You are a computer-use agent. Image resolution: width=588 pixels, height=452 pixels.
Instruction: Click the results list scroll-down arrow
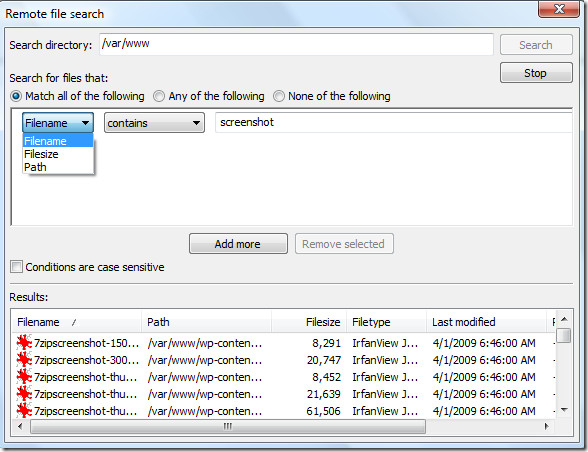[564, 410]
